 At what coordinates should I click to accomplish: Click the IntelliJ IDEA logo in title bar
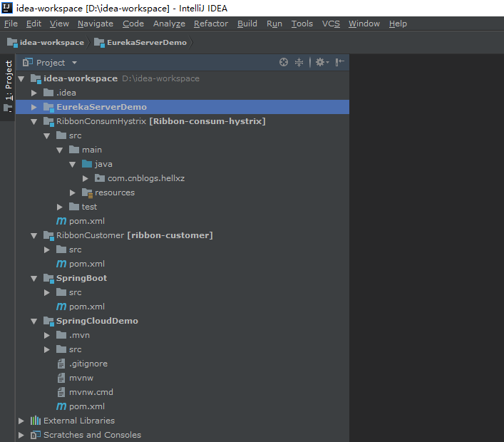pos(7,8)
